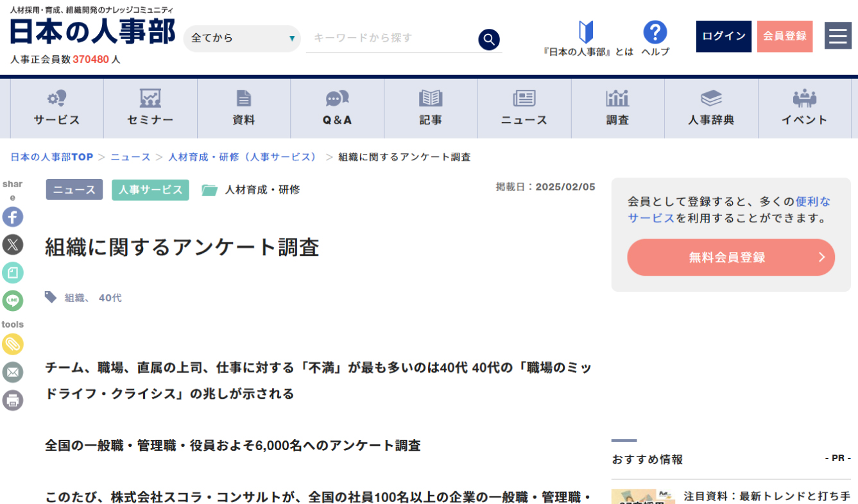Click the 便利なサービス link in sidebar
858x504 pixels.
pos(729,210)
